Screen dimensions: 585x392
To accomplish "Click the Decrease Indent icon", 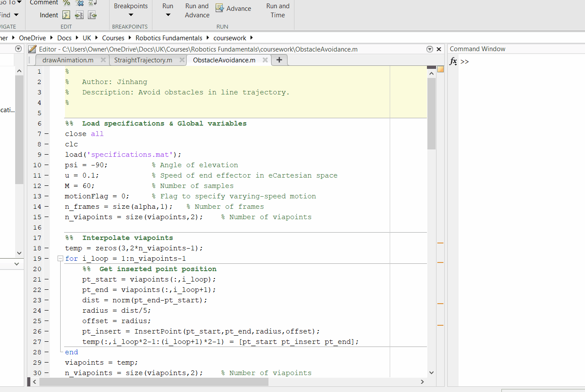I will [x=92, y=15].
